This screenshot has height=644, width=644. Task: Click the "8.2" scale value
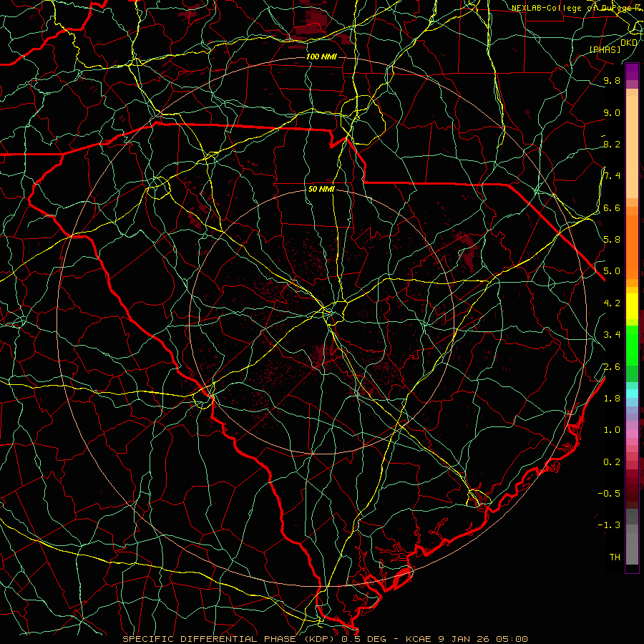(x=612, y=144)
